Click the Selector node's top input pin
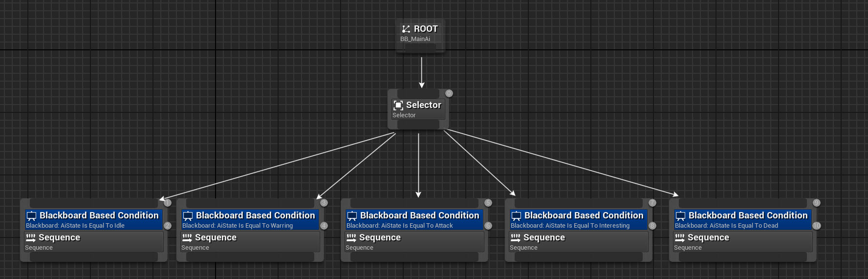Screen dimensions: 868x279 click(x=418, y=93)
